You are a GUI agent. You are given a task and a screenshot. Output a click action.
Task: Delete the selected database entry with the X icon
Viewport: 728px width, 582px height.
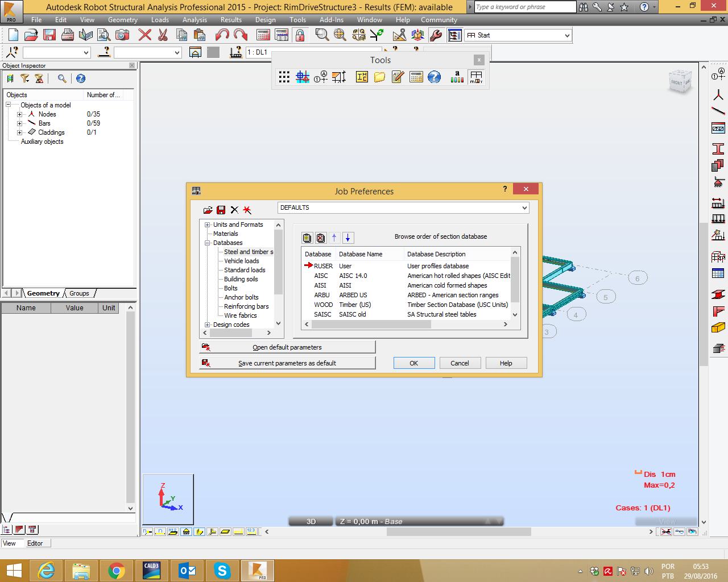[x=321, y=238]
